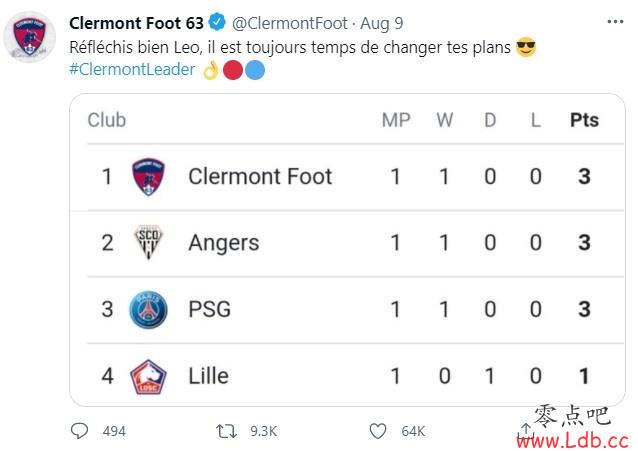Click the retweet arrows icon

click(x=226, y=431)
